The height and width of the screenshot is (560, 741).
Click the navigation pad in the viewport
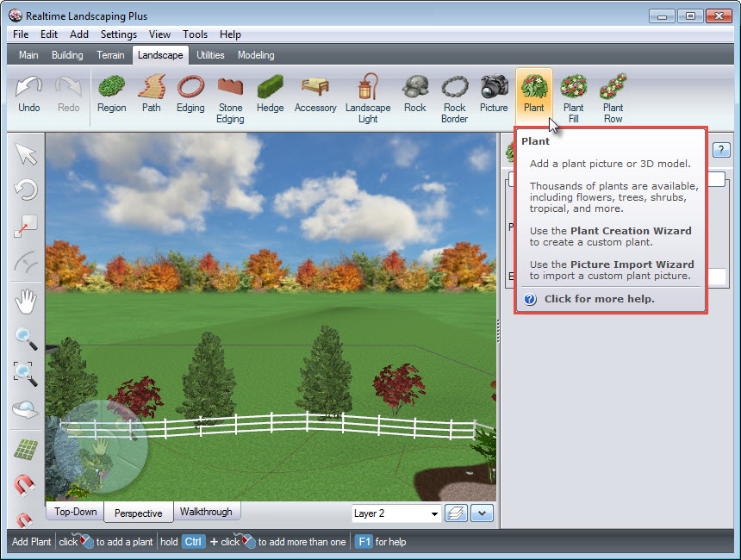click(x=100, y=446)
